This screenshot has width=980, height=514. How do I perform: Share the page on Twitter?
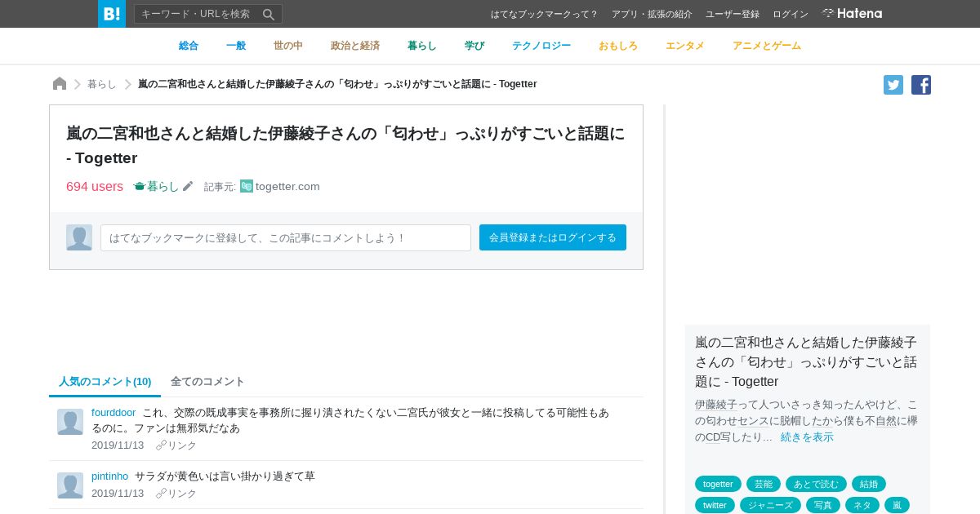[x=893, y=85]
